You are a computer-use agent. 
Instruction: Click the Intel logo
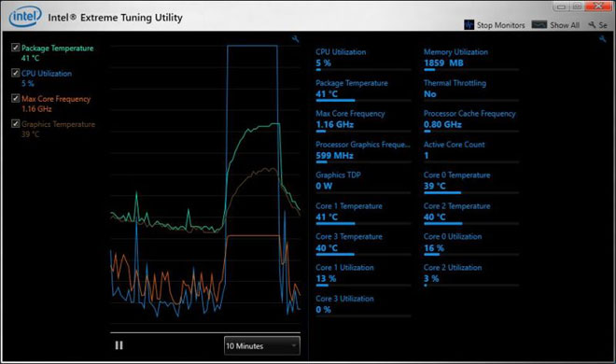[x=25, y=17]
